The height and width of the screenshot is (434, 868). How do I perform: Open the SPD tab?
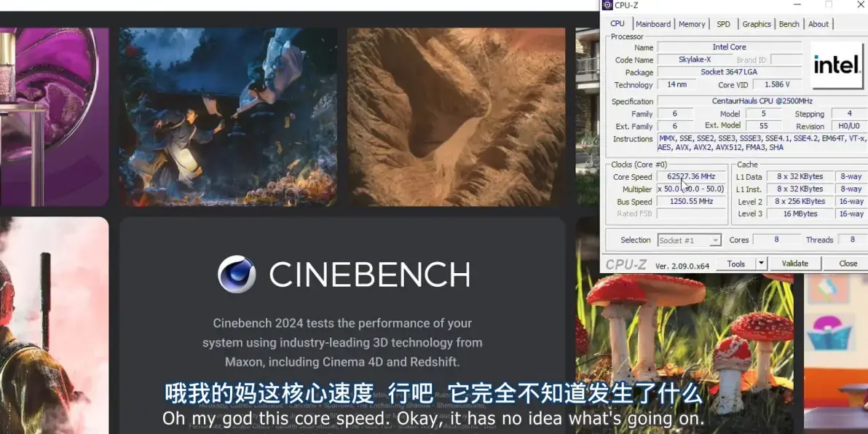[723, 23]
